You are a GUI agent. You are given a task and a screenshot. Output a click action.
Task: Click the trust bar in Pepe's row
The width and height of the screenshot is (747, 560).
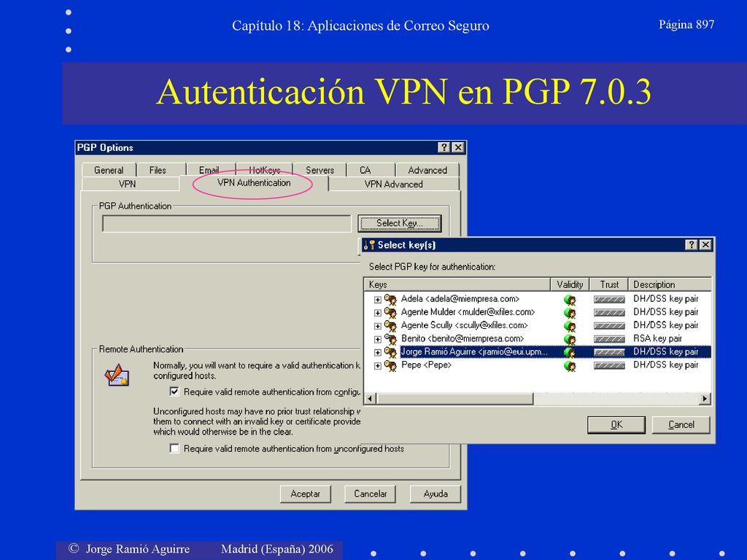tap(609, 365)
